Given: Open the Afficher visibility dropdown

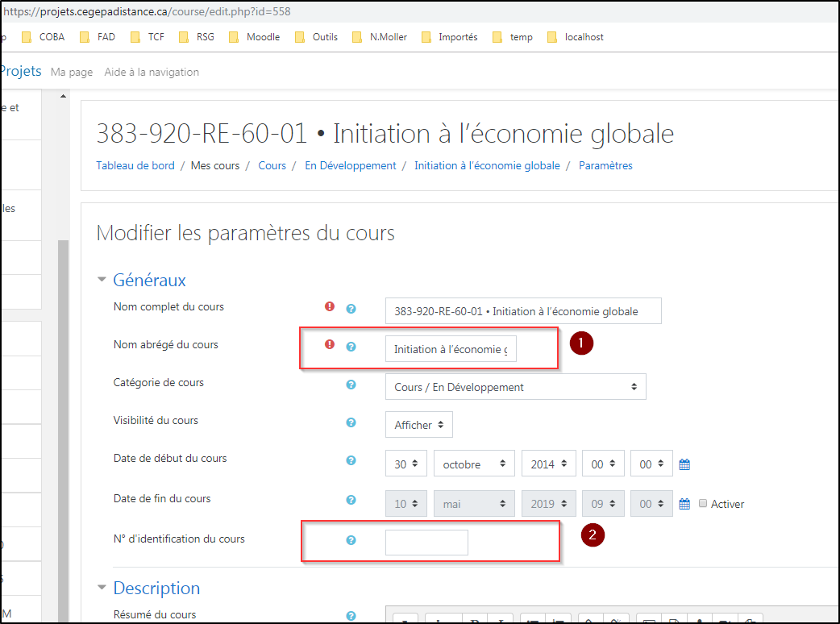Looking at the screenshot, I should pyautogui.click(x=418, y=425).
